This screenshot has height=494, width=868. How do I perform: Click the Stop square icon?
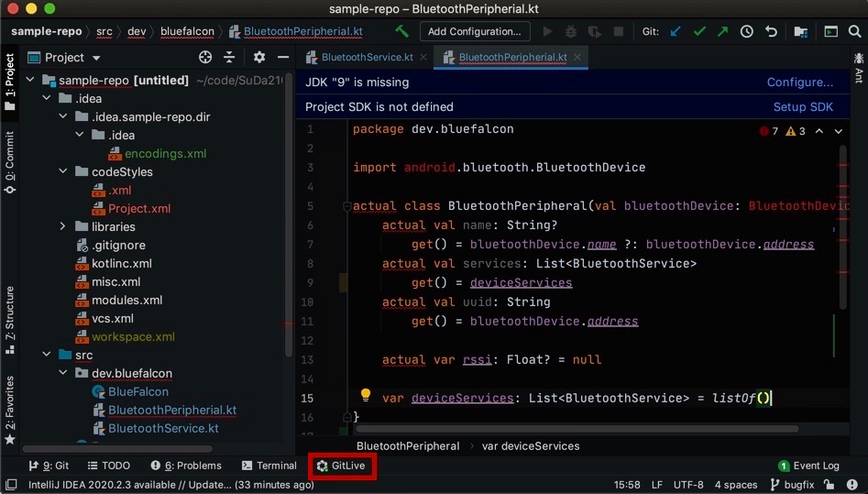pyautogui.click(x=619, y=31)
